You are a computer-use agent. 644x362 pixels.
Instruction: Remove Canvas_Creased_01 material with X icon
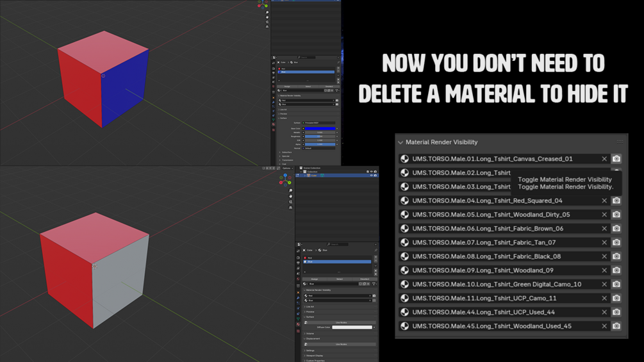coord(604,159)
